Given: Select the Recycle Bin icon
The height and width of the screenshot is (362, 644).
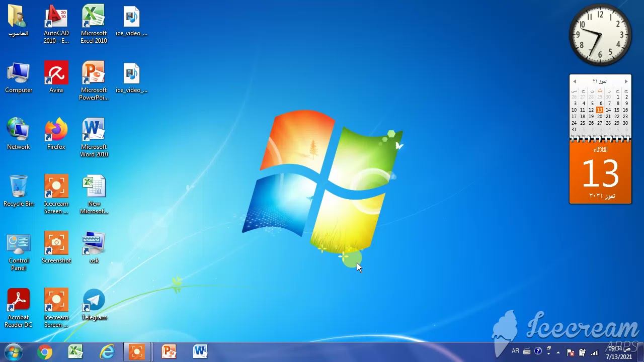Looking at the screenshot, I should [x=19, y=191].
